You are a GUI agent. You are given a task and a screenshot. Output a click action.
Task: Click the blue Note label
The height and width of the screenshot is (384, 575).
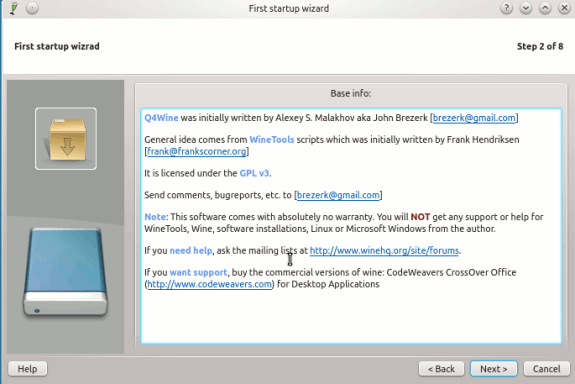tap(155, 217)
